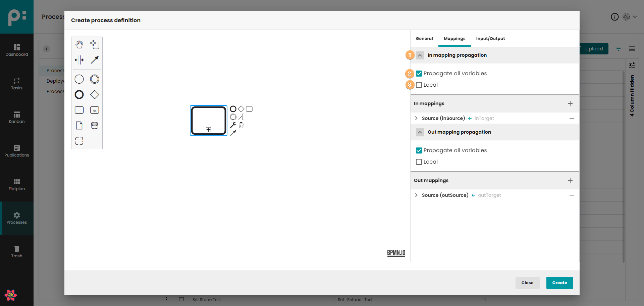Collapse the In mapping propagation section
The height and width of the screenshot is (306, 644).
click(x=420, y=55)
